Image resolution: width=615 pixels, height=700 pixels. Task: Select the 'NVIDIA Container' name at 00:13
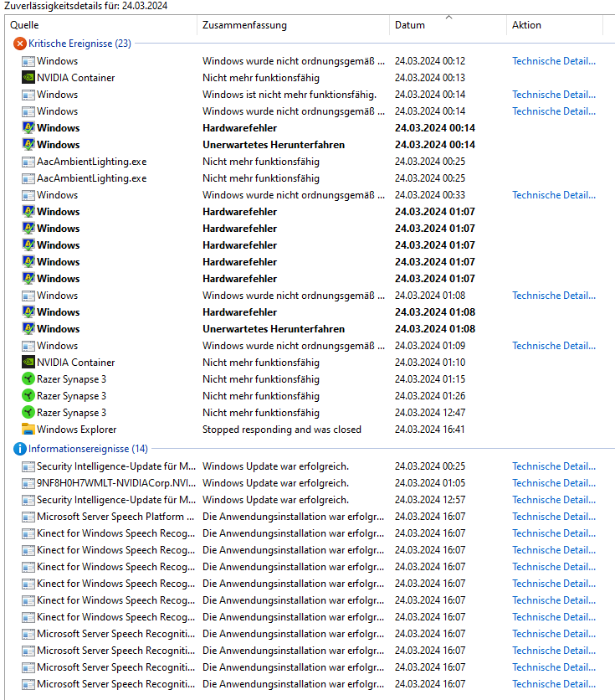(x=76, y=78)
